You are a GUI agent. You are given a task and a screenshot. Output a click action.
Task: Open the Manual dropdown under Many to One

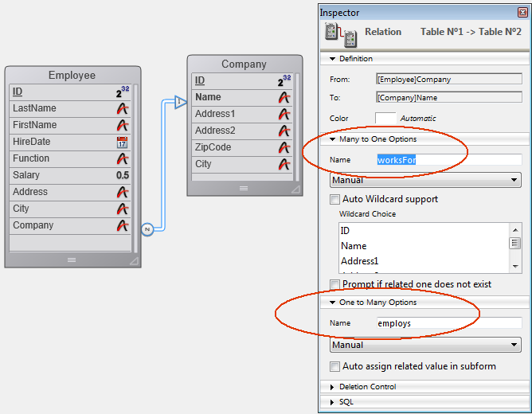(x=425, y=181)
